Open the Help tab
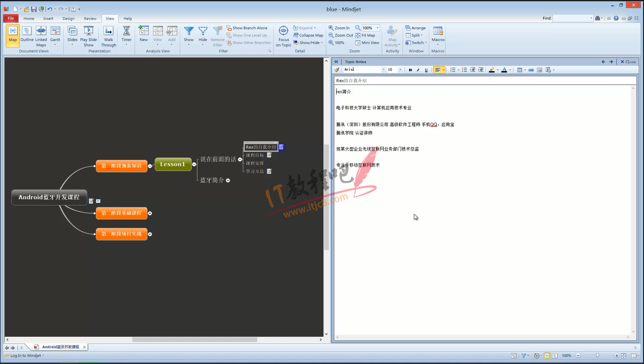This screenshot has width=644, height=364. pos(128,18)
